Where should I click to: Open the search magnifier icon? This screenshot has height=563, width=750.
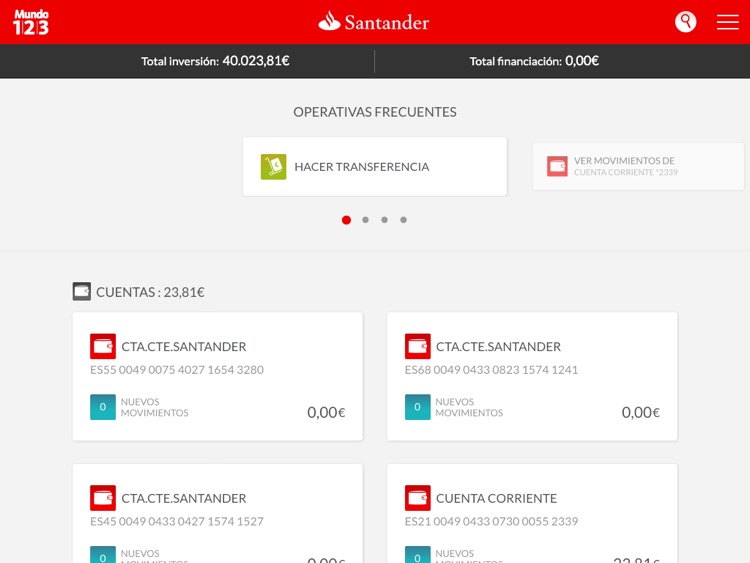click(685, 22)
